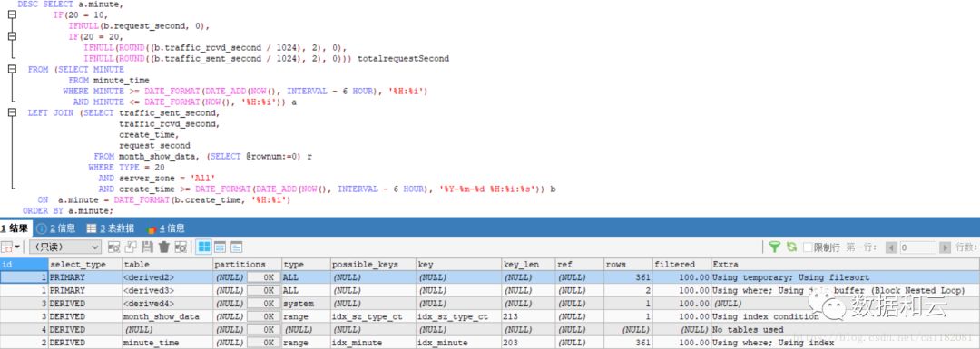Viewport: 980px width, 349px height.
Task: Collapse the code fold at IF(20 = 20,
Action: 12,37
